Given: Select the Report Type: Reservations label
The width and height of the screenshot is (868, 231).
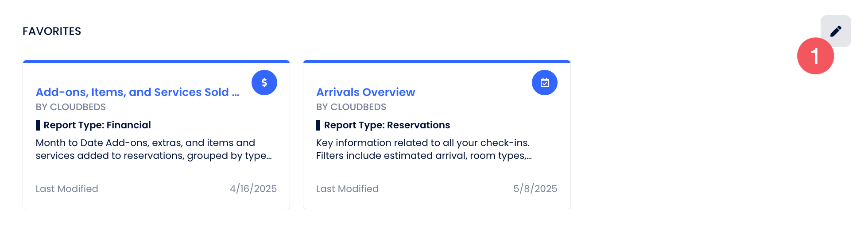Looking at the screenshot, I should pos(387,125).
